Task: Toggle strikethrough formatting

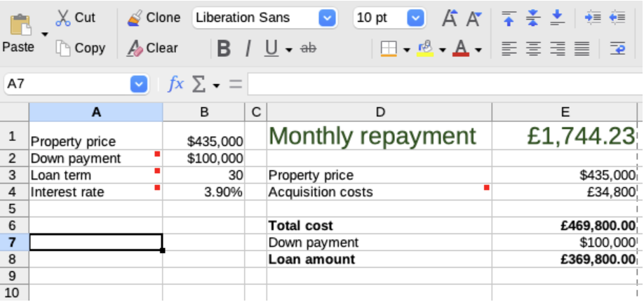Action: [x=308, y=48]
